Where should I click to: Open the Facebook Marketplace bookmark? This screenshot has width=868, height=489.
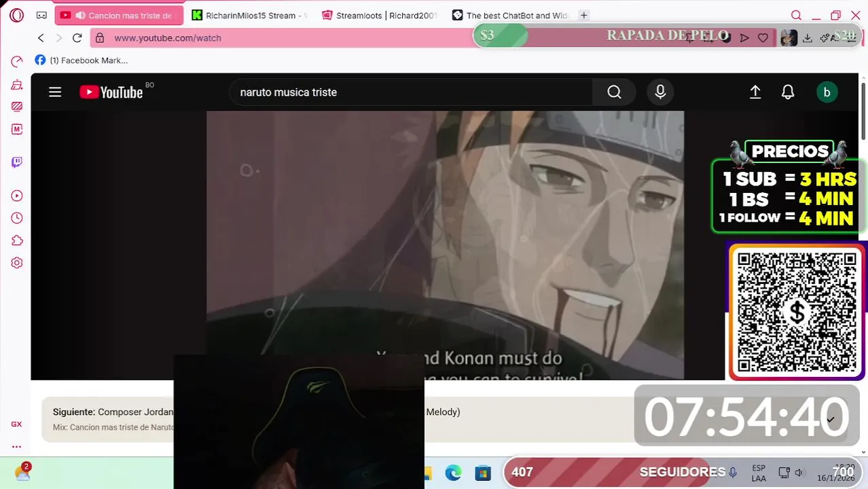tap(81, 60)
